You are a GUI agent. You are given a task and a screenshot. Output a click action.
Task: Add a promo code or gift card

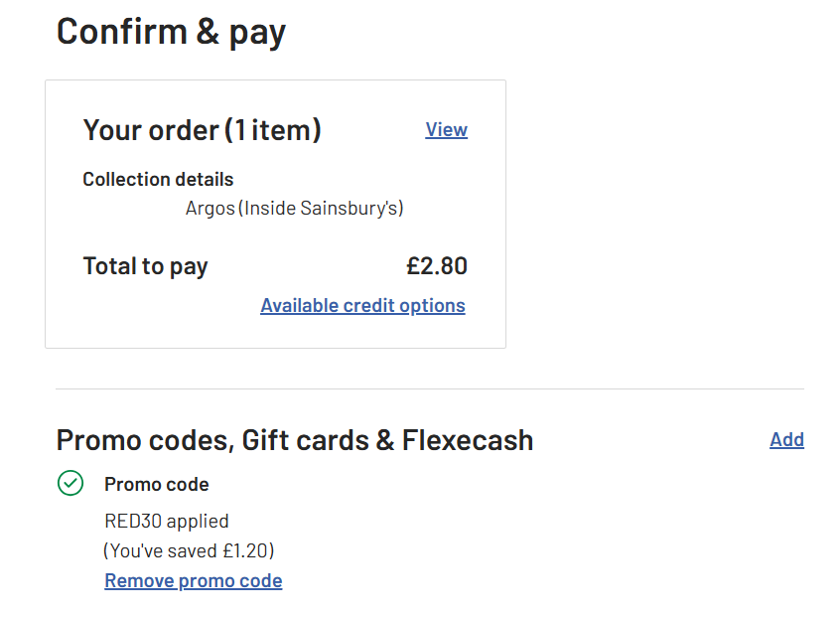[786, 439]
